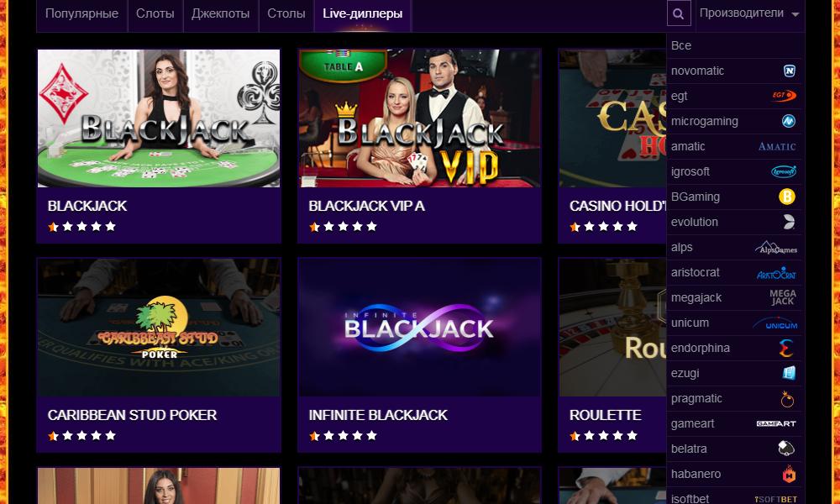Open the Столы tab
Image resolution: width=840 pixels, height=504 pixels.
point(286,13)
